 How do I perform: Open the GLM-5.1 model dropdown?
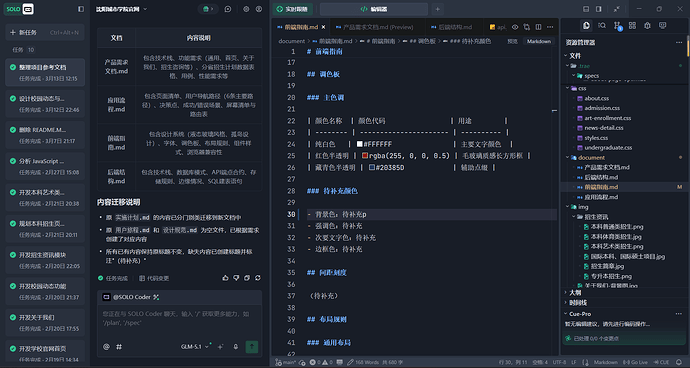pos(195,347)
